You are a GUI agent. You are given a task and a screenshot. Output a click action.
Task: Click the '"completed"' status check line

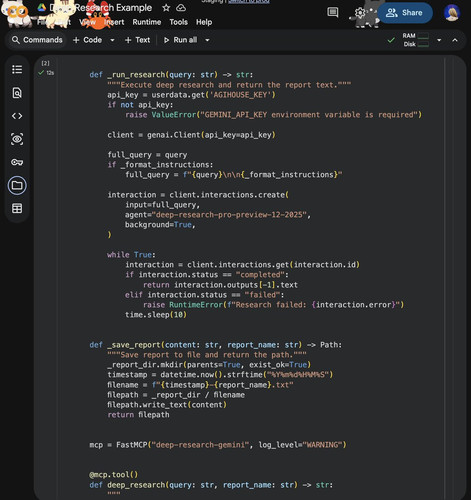click(x=207, y=275)
